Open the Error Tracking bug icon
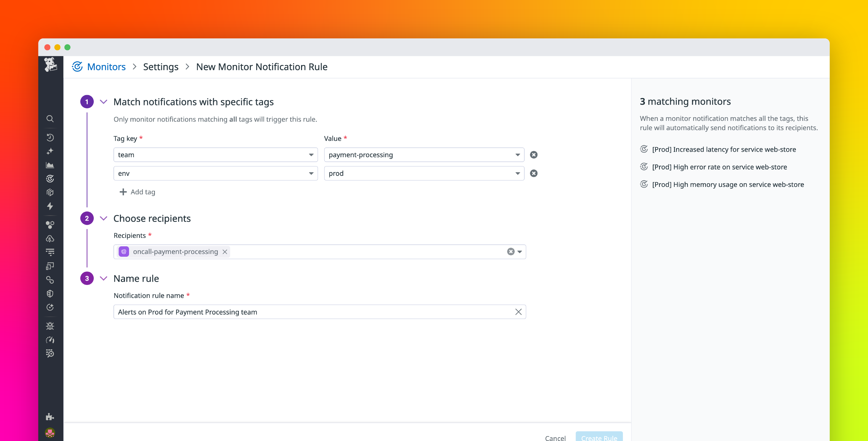 (x=50, y=326)
